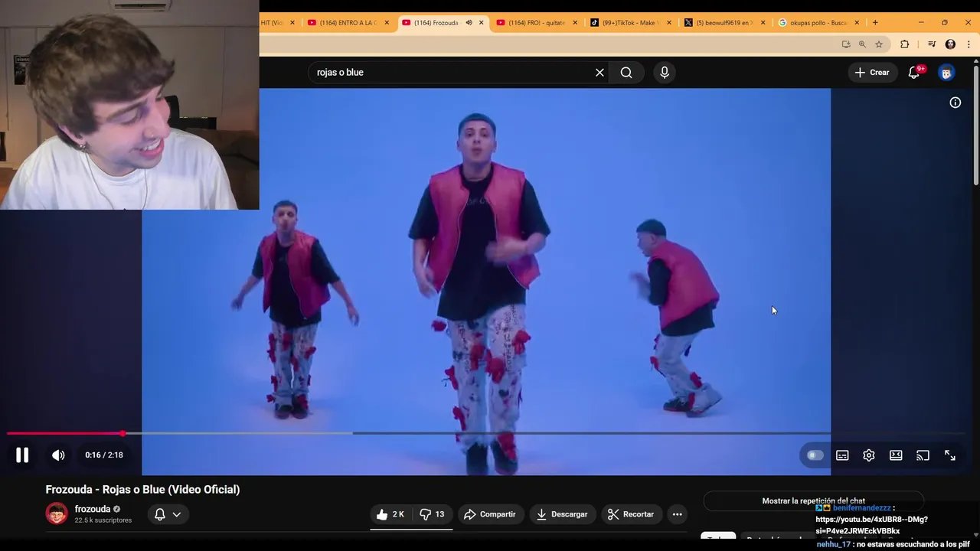This screenshot has width=980, height=551.
Task: Open the YouTube account avatar menu
Action: (946, 73)
